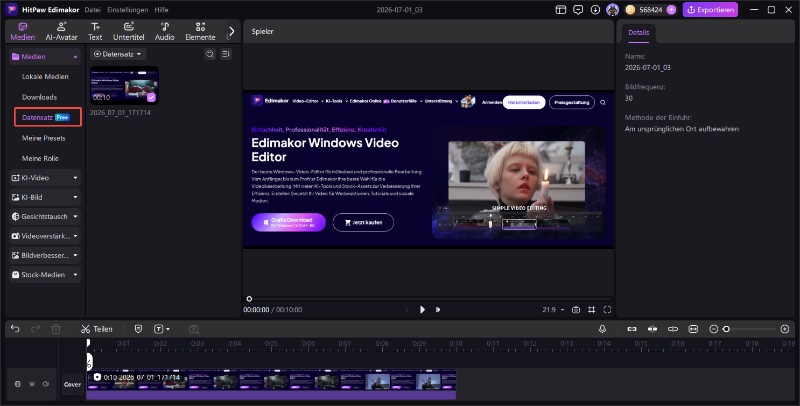Expand the Videoverstärker section
The width and height of the screenshot is (800, 406).
pos(45,236)
